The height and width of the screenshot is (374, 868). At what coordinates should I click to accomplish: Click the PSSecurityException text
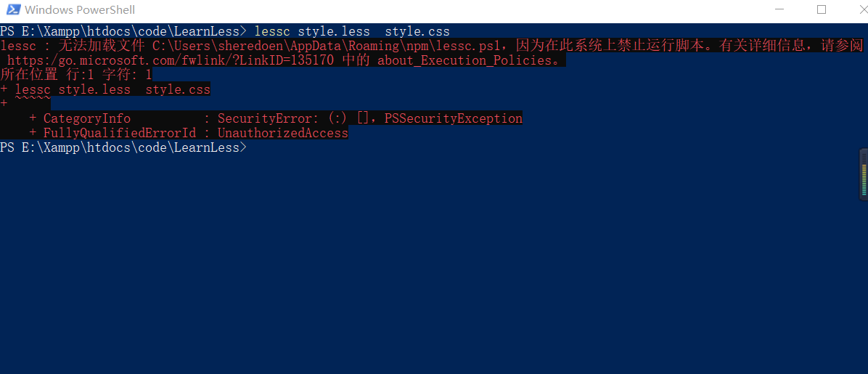pyautogui.click(x=454, y=118)
